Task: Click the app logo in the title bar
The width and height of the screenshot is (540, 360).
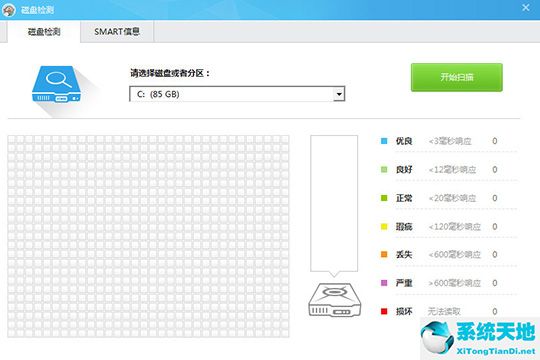Action: tap(9, 10)
